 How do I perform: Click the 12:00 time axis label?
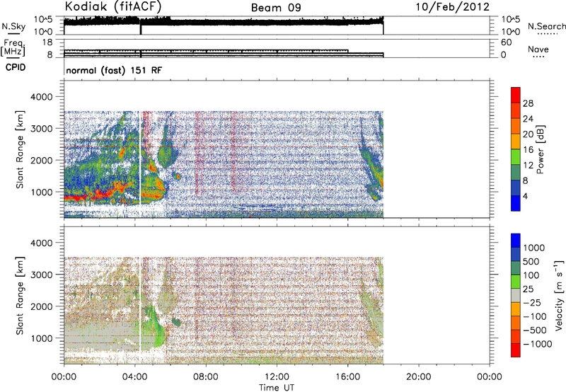point(277,377)
